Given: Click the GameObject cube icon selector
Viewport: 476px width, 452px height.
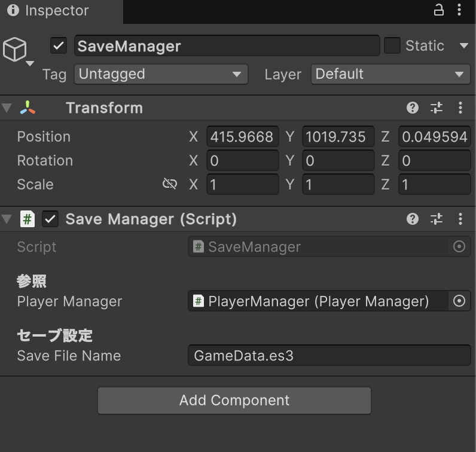Looking at the screenshot, I should (x=16, y=50).
